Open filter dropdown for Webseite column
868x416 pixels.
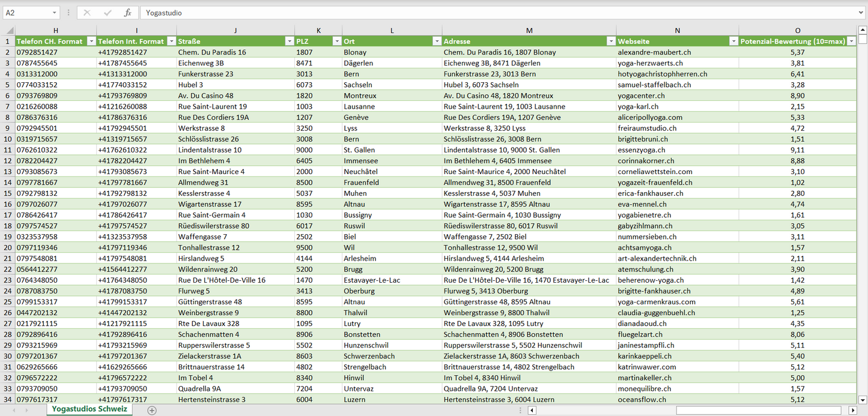click(733, 41)
